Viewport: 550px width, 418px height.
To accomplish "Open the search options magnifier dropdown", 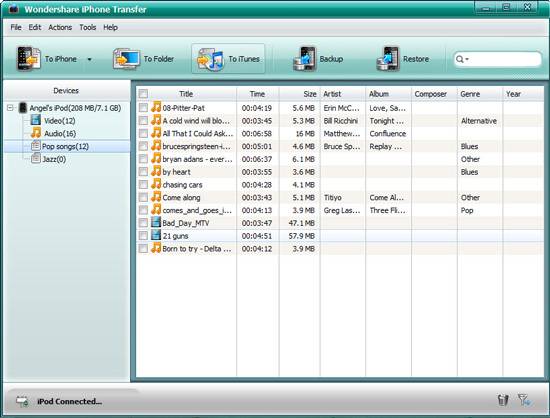I will pos(462,59).
